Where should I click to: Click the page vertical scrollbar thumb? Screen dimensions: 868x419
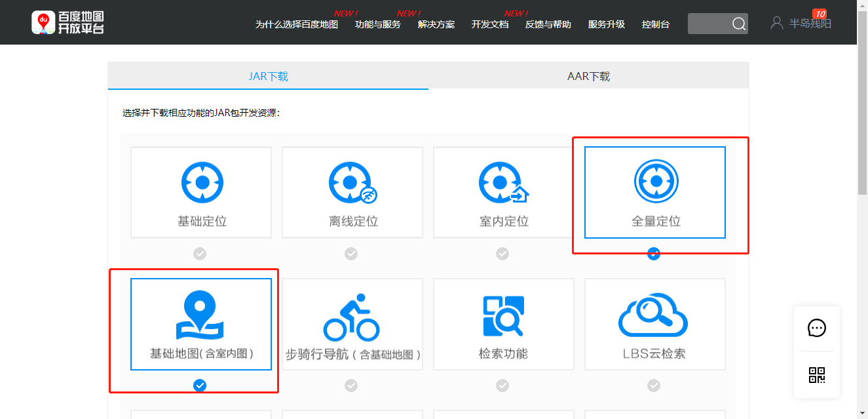pos(863,103)
